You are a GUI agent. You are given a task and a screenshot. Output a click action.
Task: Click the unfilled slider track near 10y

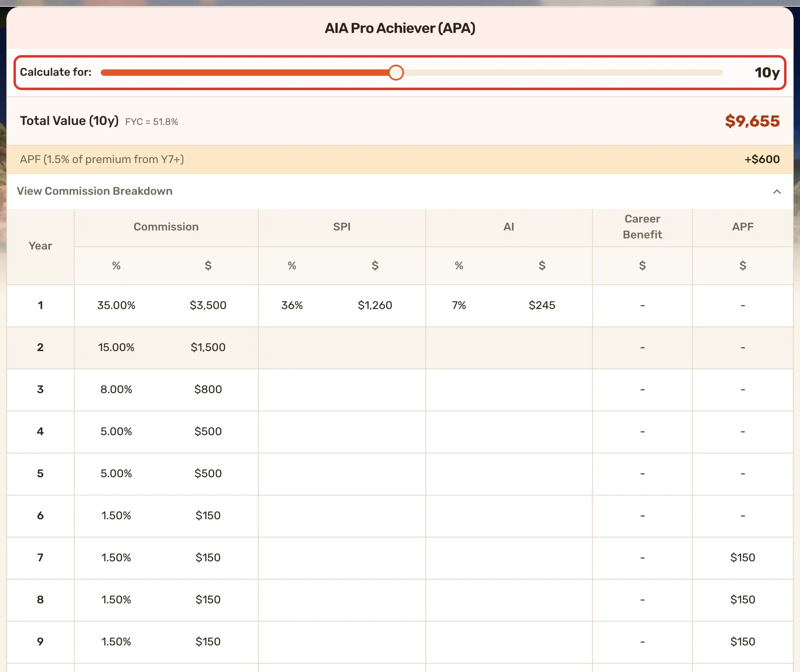click(x=563, y=73)
